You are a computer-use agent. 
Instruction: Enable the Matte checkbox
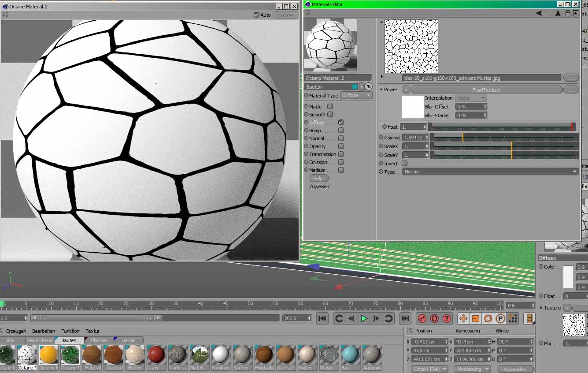point(330,107)
